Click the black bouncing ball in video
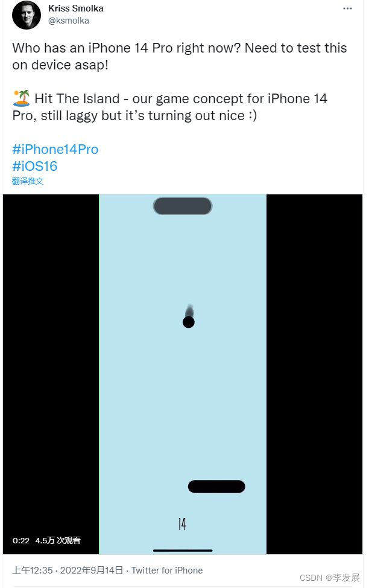Image resolution: width=369 pixels, height=588 pixels. click(x=189, y=322)
